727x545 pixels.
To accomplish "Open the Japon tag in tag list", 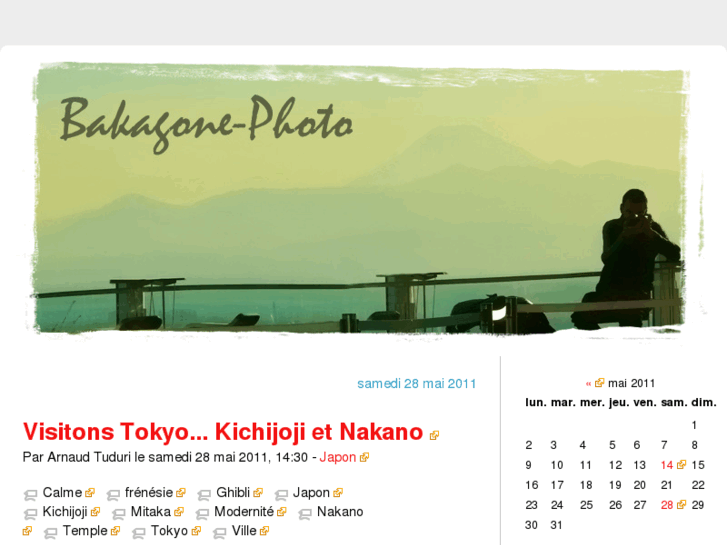I will 311,493.
